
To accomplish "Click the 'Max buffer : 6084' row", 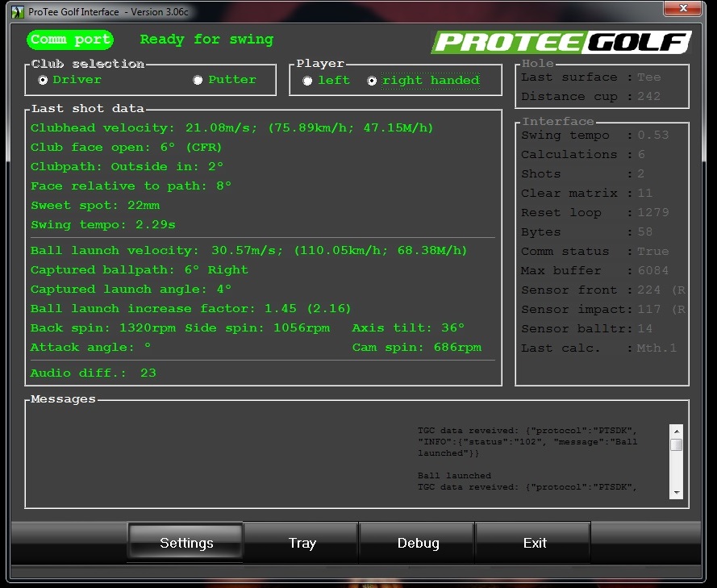I will point(595,271).
